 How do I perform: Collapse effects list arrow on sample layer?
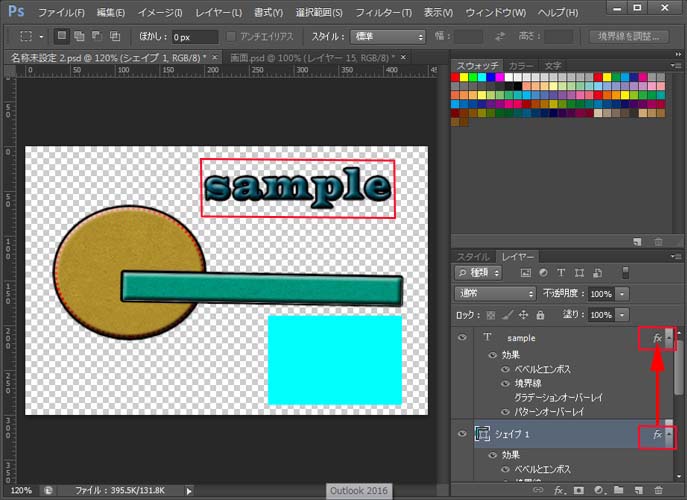pyautogui.click(x=669, y=338)
